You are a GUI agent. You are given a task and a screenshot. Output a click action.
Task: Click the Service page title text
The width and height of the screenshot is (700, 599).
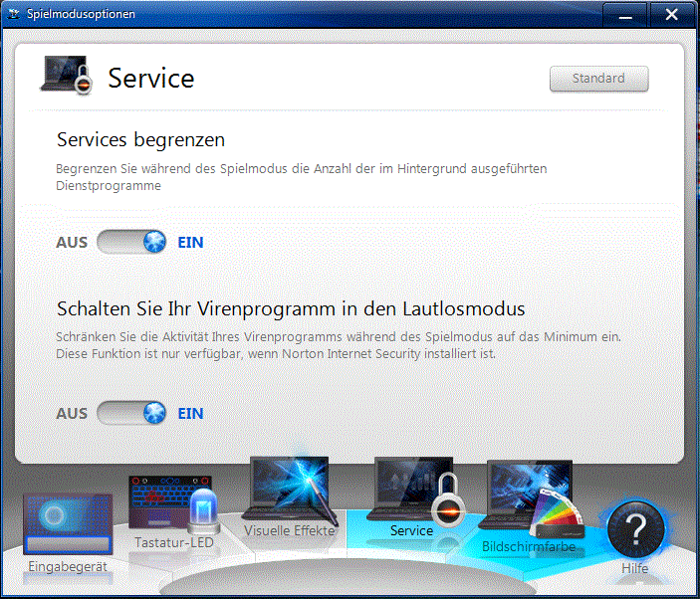click(151, 78)
